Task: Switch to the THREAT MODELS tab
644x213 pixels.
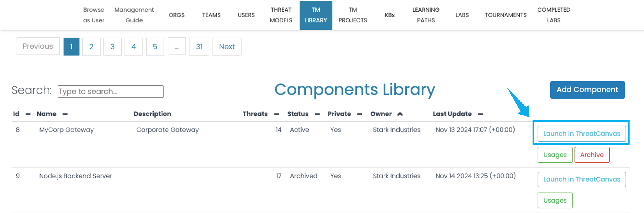Action: pos(281,15)
